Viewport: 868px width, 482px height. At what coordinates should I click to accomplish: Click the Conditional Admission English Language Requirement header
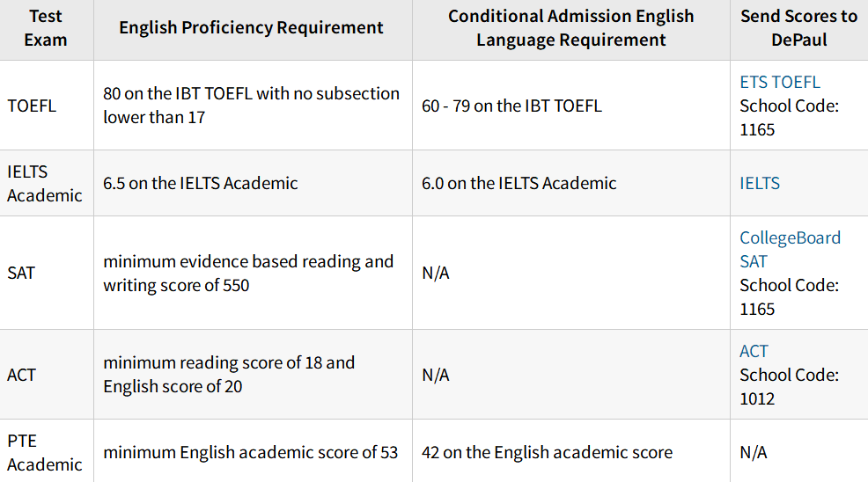[570, 28]
